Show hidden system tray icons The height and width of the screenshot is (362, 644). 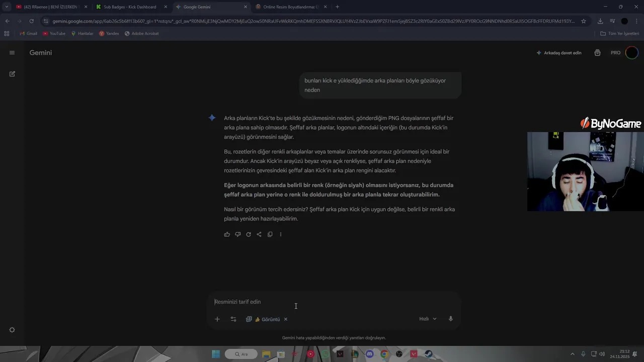point(572,354)
